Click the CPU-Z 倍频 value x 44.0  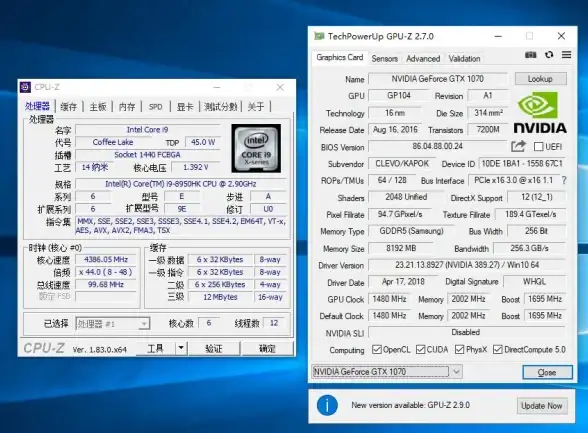tap(106, 272)
